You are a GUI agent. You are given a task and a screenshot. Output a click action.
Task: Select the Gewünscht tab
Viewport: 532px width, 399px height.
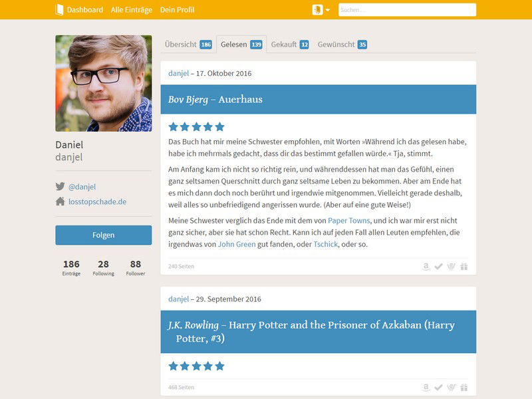(x=342, y=45)
